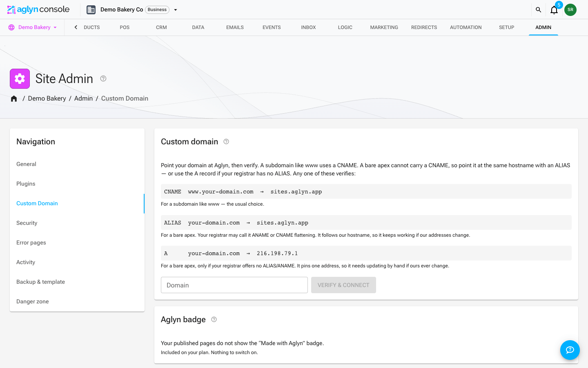The image size is (588, 368).
Task: Open the notifications bell
Action: [x=554, y=10]
